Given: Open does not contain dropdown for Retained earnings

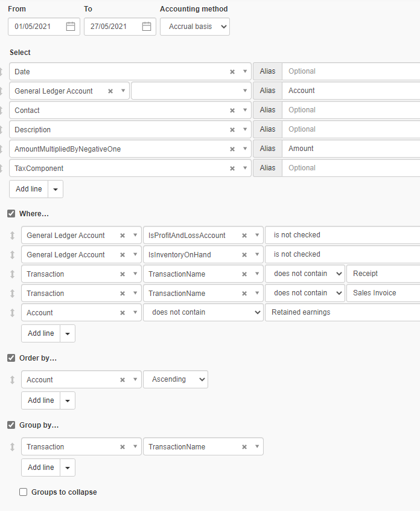Looking at the screenshot, I should pyautogui.click(x=203, y=312).
